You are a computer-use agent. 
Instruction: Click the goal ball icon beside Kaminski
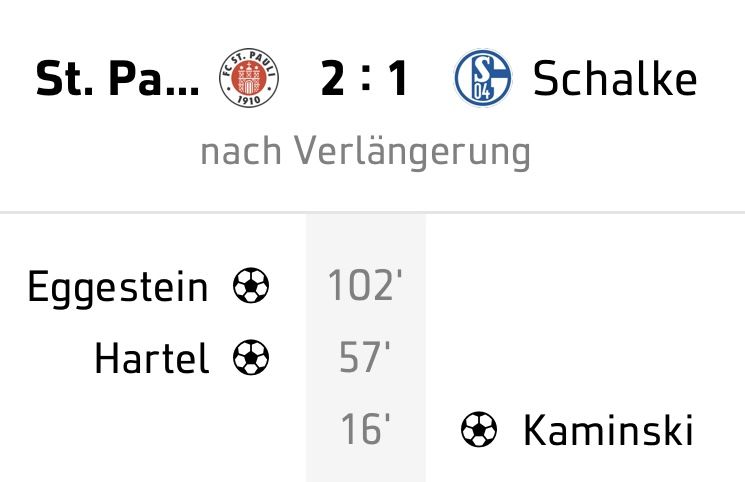pos(479,430)
